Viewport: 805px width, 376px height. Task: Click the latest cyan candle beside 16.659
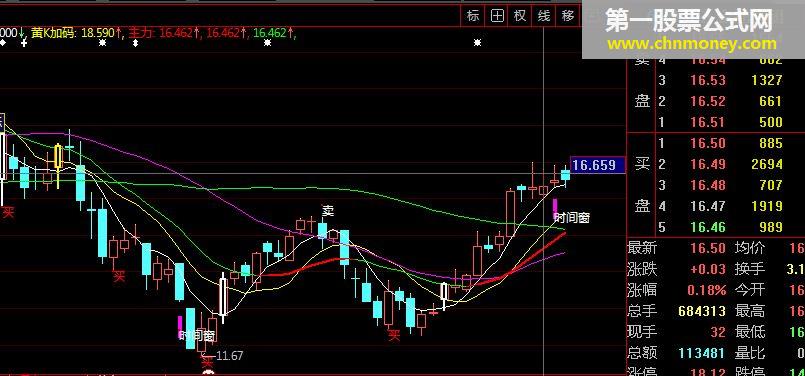[565, 175]
